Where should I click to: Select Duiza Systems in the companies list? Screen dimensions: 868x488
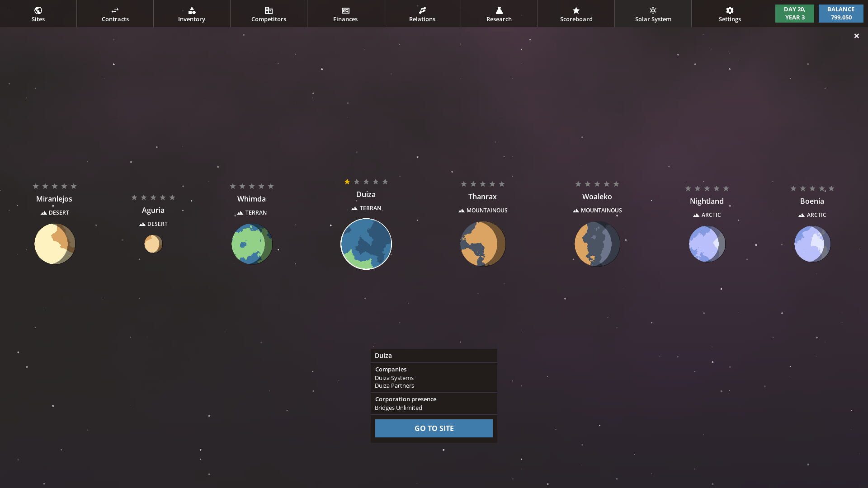coord(394,378)
